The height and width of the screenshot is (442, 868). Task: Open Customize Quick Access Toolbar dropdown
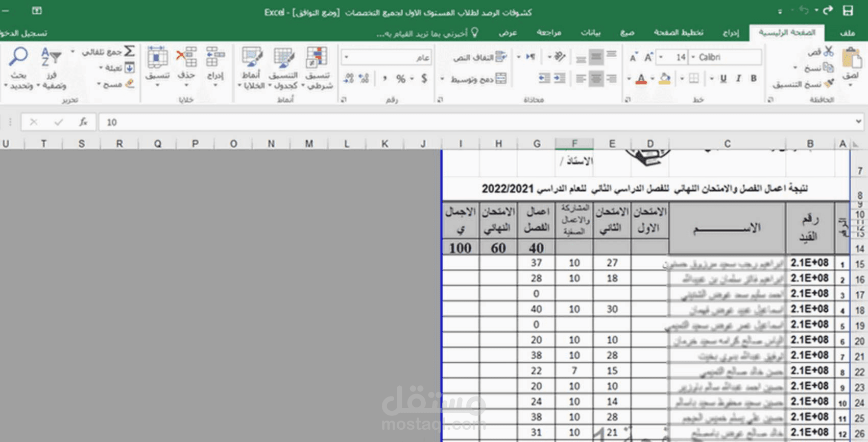780,11
